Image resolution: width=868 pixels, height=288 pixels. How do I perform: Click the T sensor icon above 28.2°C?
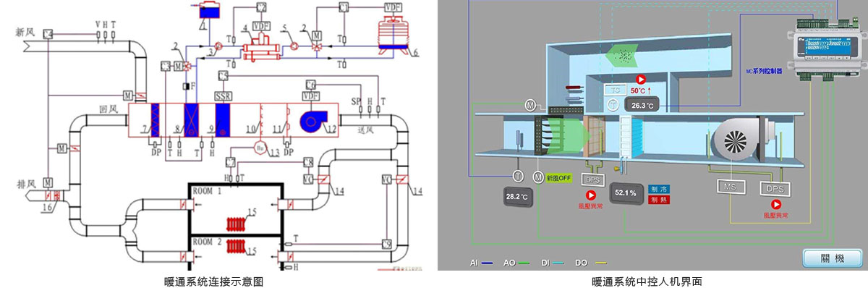pyautogui.click(x=518, y=177)
